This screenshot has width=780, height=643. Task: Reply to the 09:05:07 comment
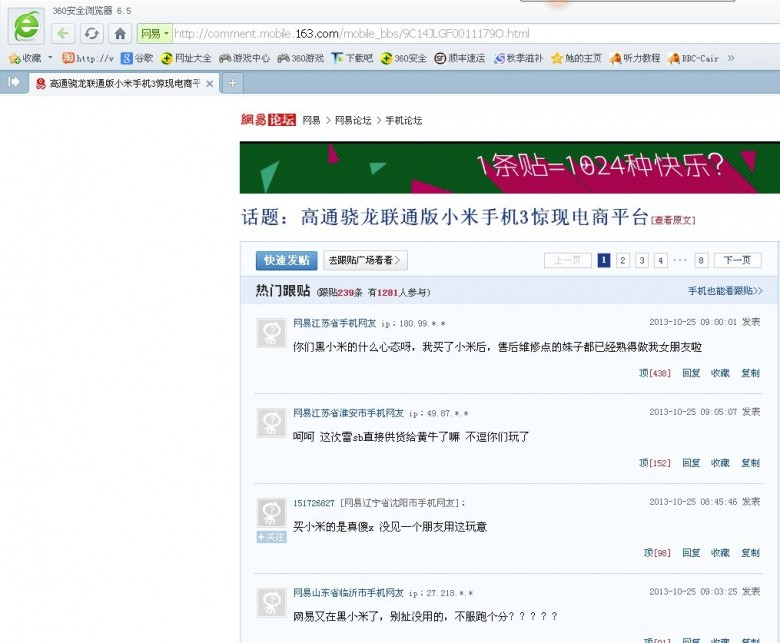691,463
